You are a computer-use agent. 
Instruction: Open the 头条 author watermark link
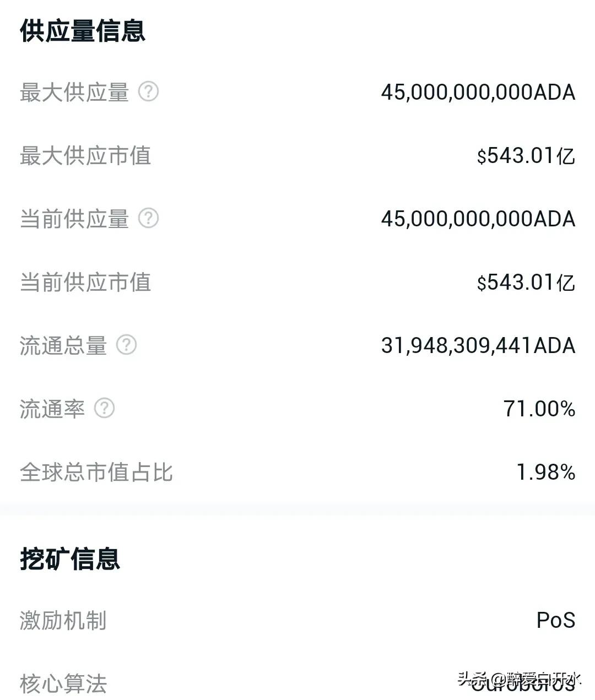coord(519,678)
